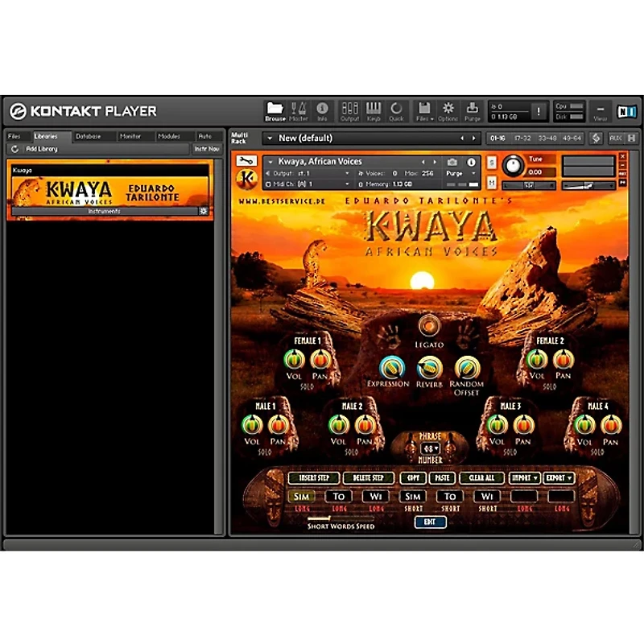The height and width of the screenshot is (644, 644).
Task: Mute the instrument with M button
Action: pyautogui.click(x=492, y=183)
